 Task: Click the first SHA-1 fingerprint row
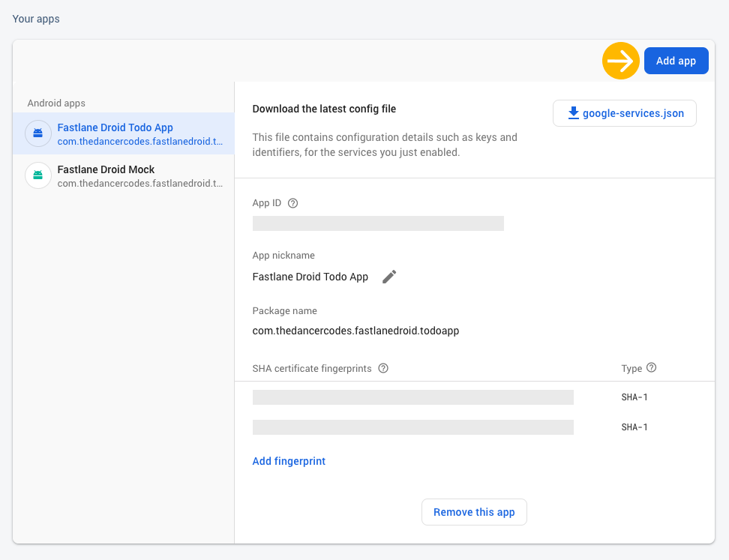412,397
